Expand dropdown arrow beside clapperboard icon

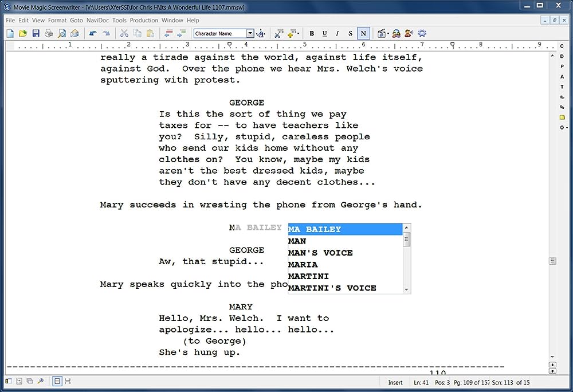coord(388,34)
